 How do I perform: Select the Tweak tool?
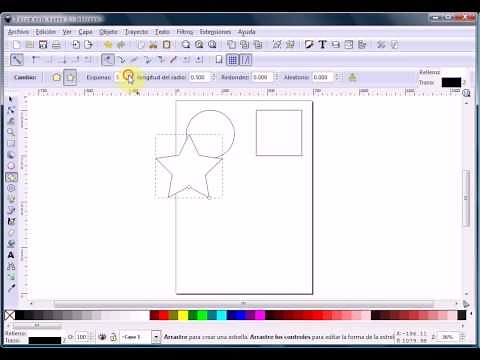(x=11, y=121)
